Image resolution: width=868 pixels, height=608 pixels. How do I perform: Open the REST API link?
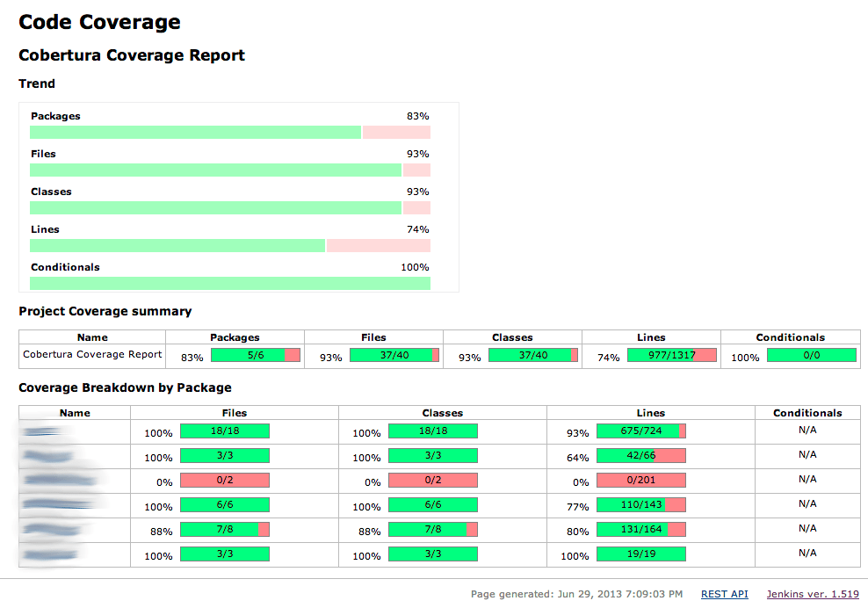724,594
